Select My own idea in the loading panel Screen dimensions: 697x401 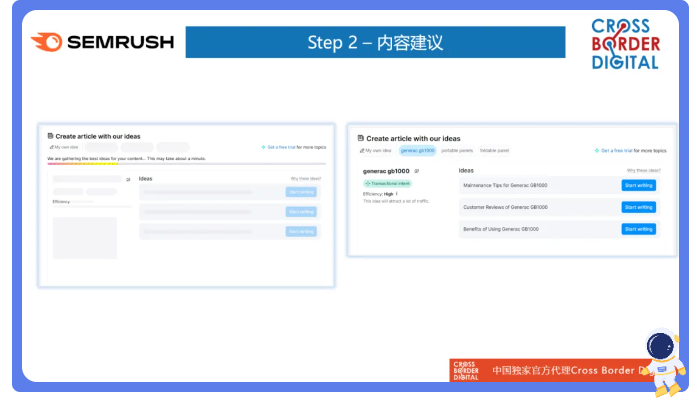tap(64, 147)
